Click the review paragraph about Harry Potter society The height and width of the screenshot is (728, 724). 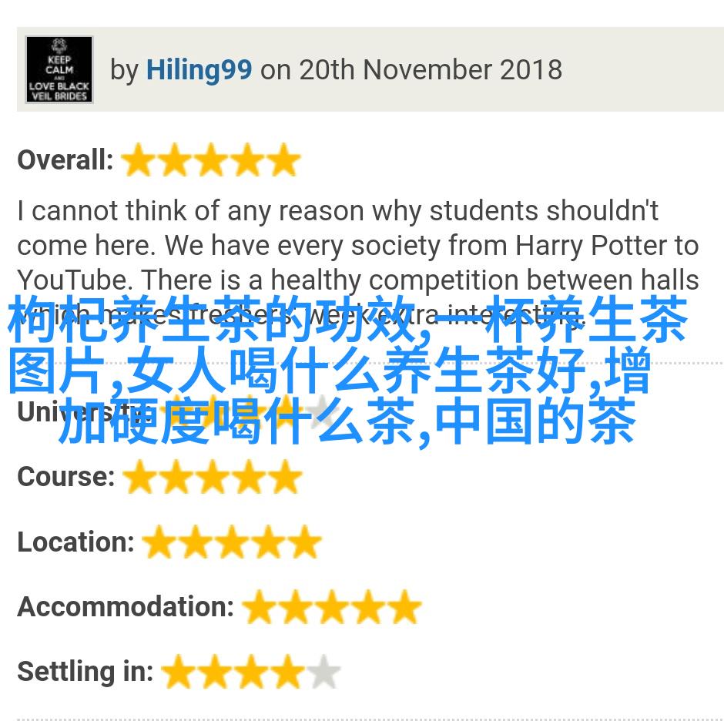click(x=358, y=263)
